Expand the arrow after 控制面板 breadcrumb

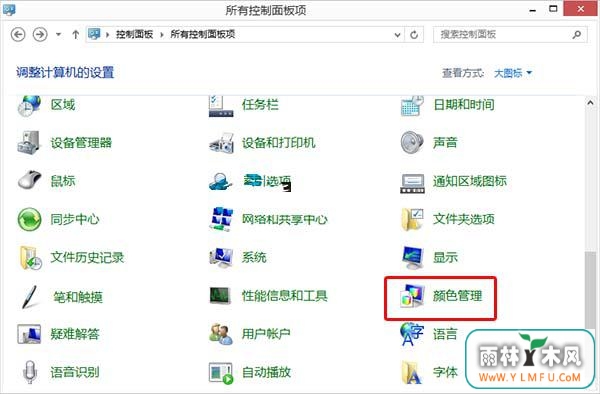[x=162, y=35]
